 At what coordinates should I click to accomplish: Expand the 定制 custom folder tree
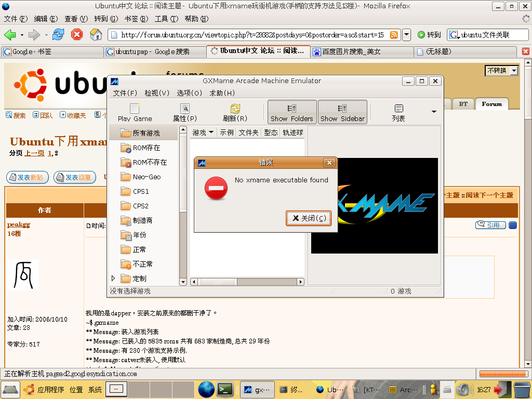point(113,278)
